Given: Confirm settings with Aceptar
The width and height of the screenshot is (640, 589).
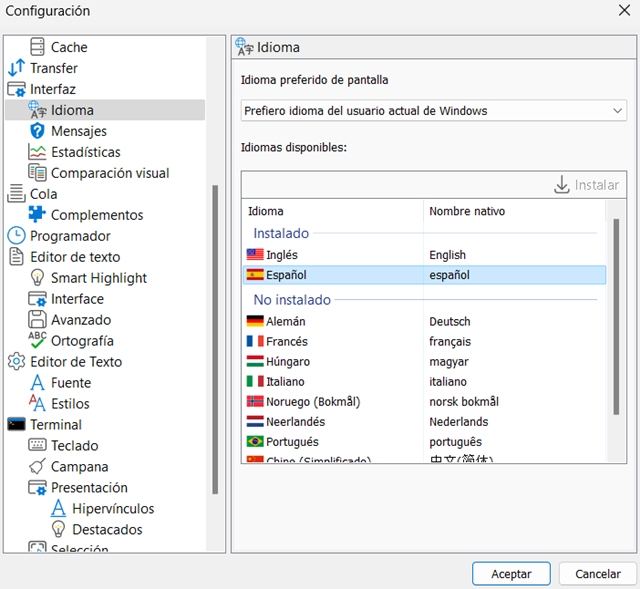Looking at the screenshot, I should pos(511,574).
